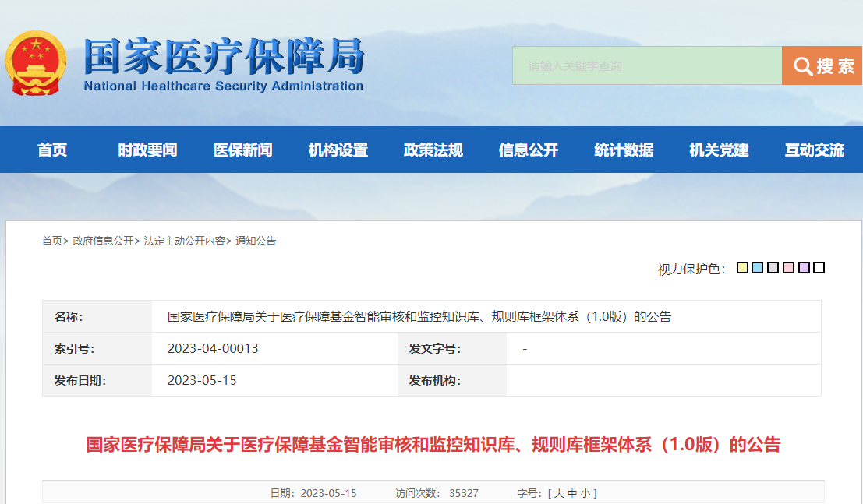Click the 政府信息公开 breadcrumb link
The width and height of the screenshot is (863, 504).
[104, 241]
